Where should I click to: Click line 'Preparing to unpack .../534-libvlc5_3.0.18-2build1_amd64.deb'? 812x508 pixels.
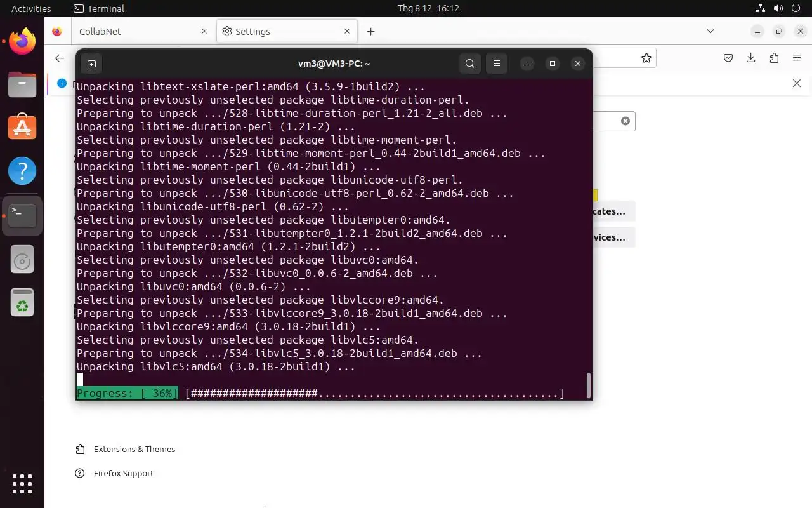tap(279, 354)
